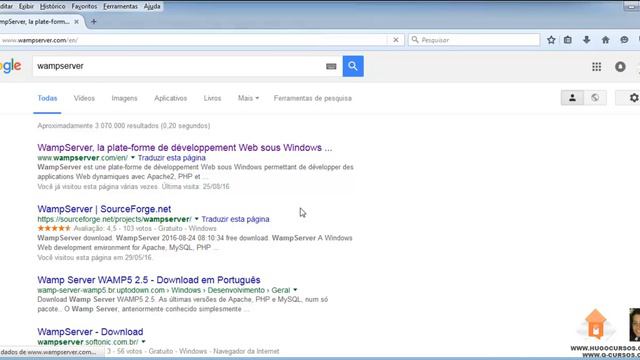Switch to the Vídeos search tab
Image resolution: width=640 pixels, height=360 pixels.
[x=84, y=98]
